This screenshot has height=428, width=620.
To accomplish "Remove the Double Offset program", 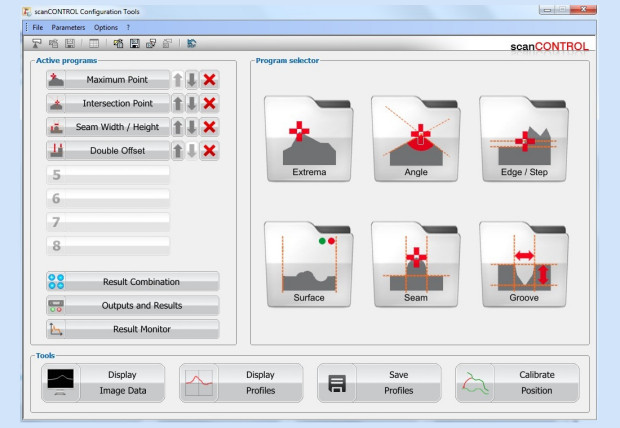I will click(x=209, y=151).
